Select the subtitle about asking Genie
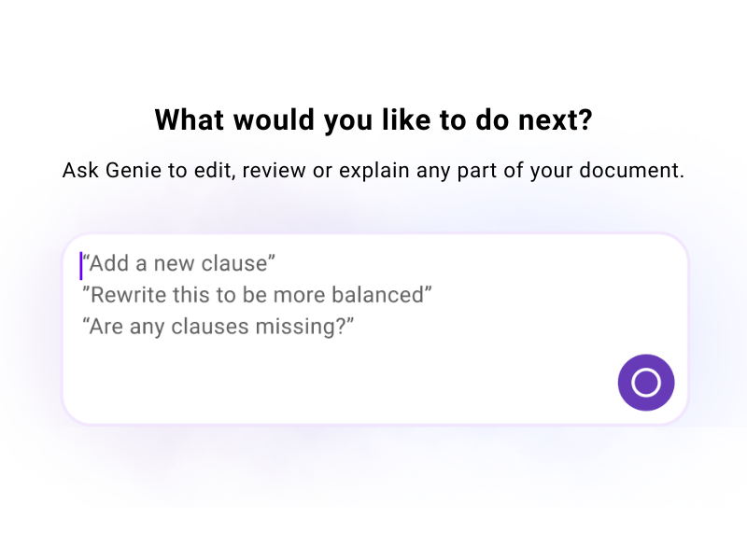747x560 pixels. coord(373,171)
